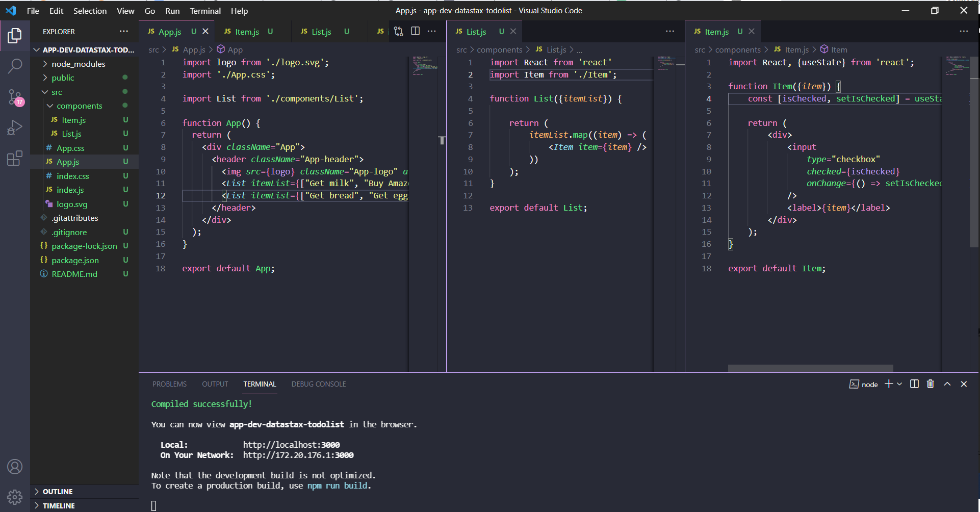Expand the OUTLINE section
980x512 pixels.
click(x=85, y=492)
